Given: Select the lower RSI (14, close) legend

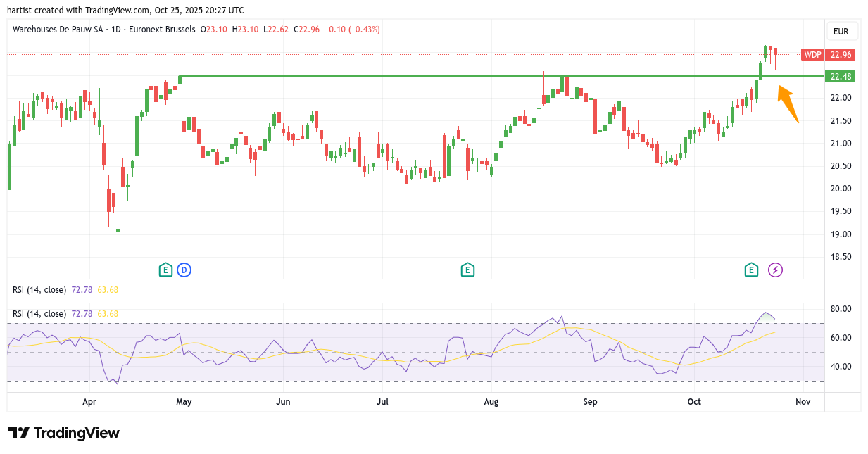Looking at the screenshot, I should 39,313.
